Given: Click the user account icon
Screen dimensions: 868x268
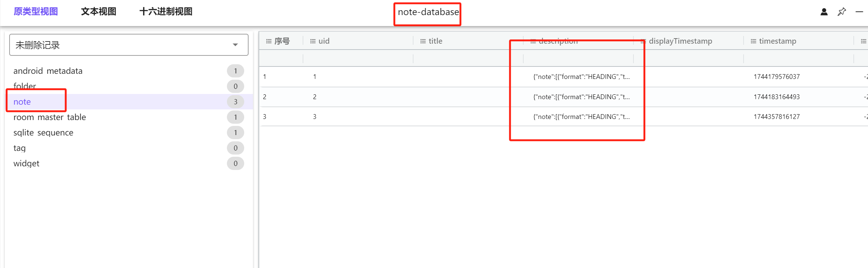Looking at the screenshot, I should coord(824,12).
